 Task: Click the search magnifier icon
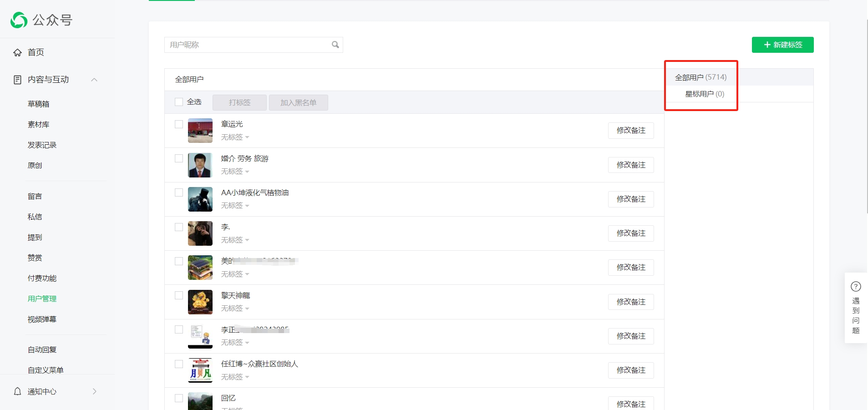(335, 45)
